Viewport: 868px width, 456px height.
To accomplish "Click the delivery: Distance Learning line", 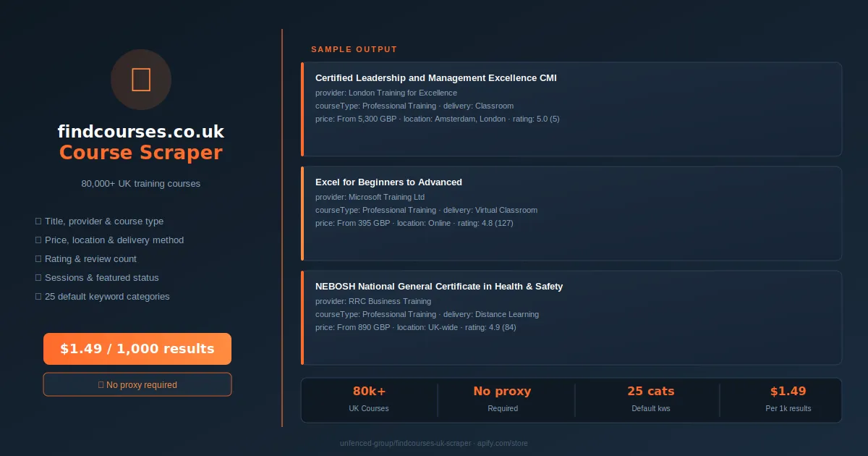I will (x=427, y=314).
